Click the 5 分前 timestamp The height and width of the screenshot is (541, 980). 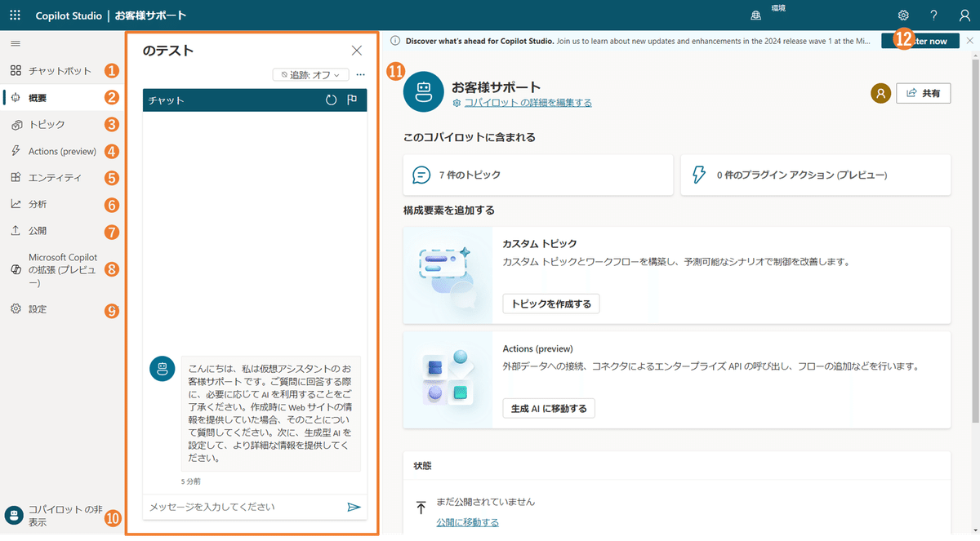pyautogui.click(x=191, y=481)
